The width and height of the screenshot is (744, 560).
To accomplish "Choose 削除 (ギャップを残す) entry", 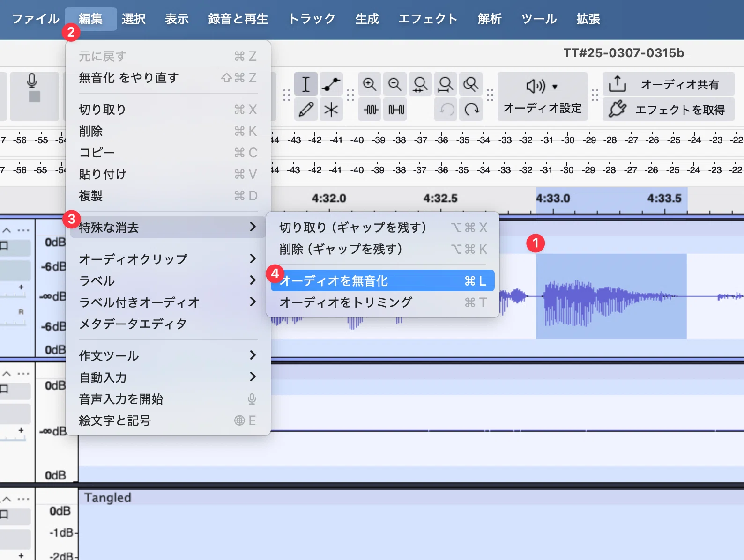I will [382, 249].
